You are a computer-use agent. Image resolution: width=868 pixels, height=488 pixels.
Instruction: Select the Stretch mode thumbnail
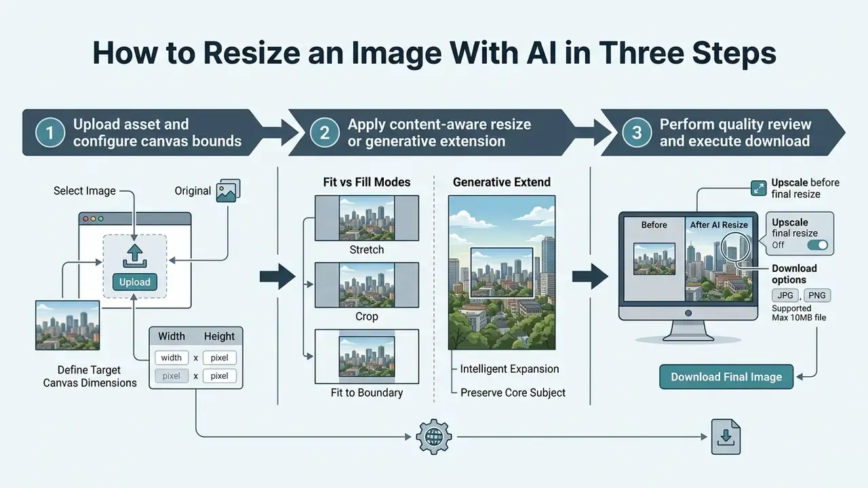[367, 218]
